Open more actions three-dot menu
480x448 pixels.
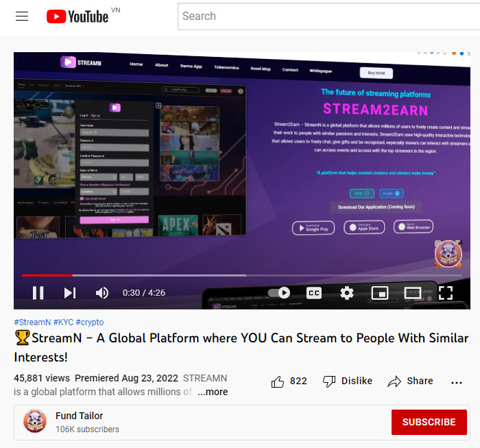coord(457,382)
